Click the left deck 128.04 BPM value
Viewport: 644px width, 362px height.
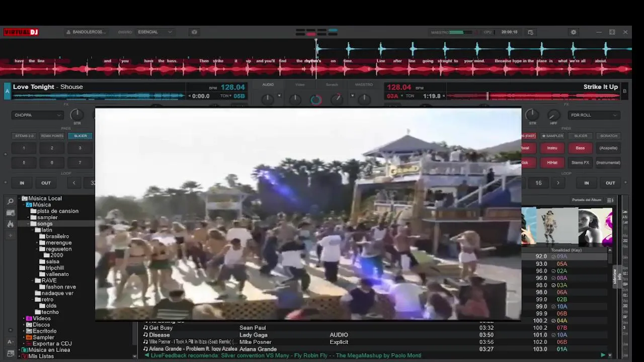[232, 87]
